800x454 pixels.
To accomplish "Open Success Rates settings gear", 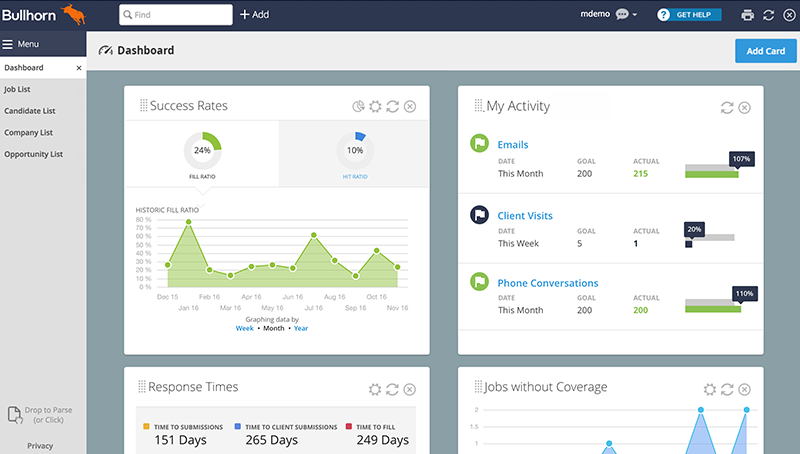I will tap(375, 106).
